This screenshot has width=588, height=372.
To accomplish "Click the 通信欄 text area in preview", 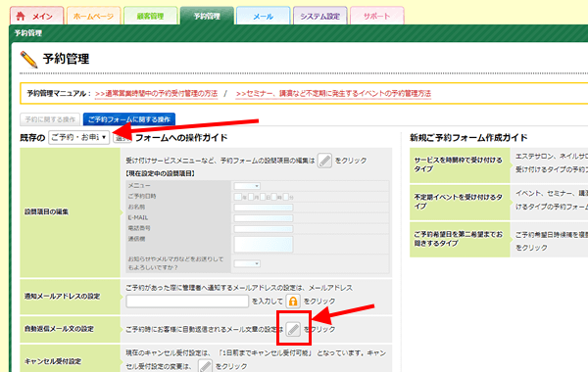I will pyautogui.click(x=264, y=245).
